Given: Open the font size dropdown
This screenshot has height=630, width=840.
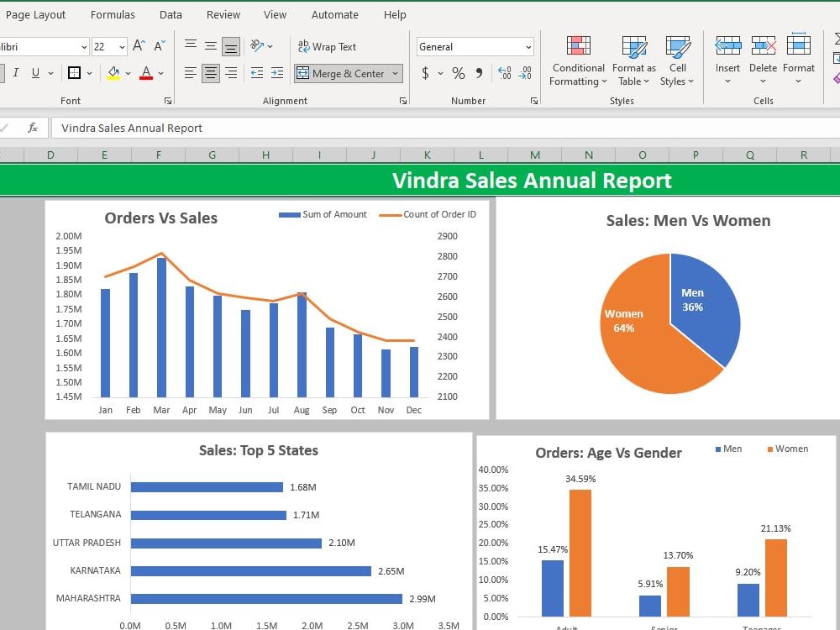Looking at the screenshot, I should coord(121,45).
